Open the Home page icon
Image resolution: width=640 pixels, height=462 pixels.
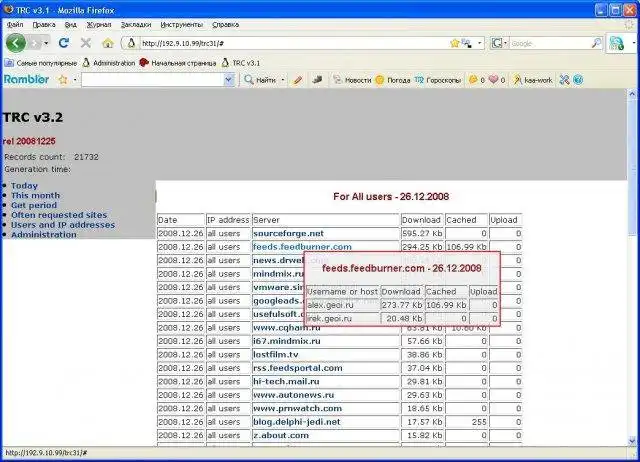(x=108, y=43)
